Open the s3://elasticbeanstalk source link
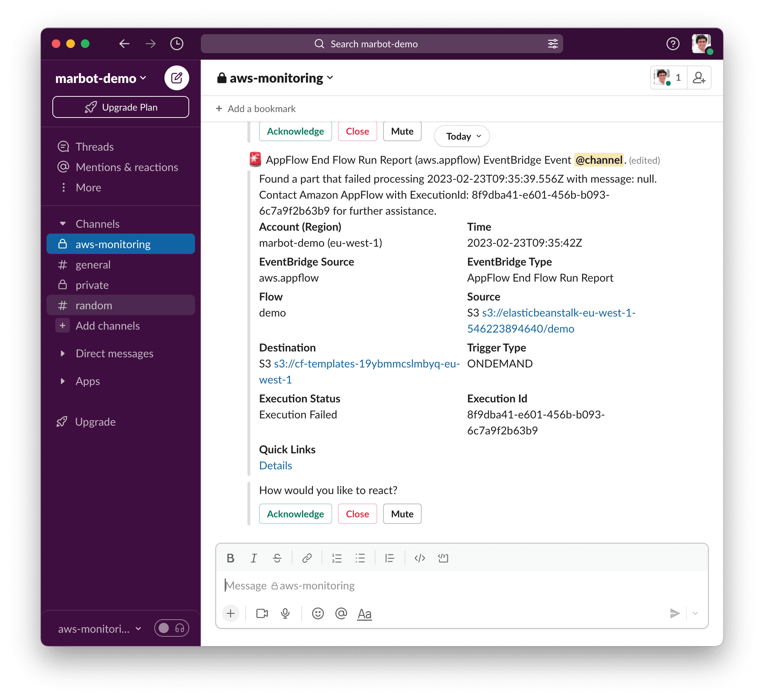This screenshot has height=700, width=764. click(x=551, y=321)
